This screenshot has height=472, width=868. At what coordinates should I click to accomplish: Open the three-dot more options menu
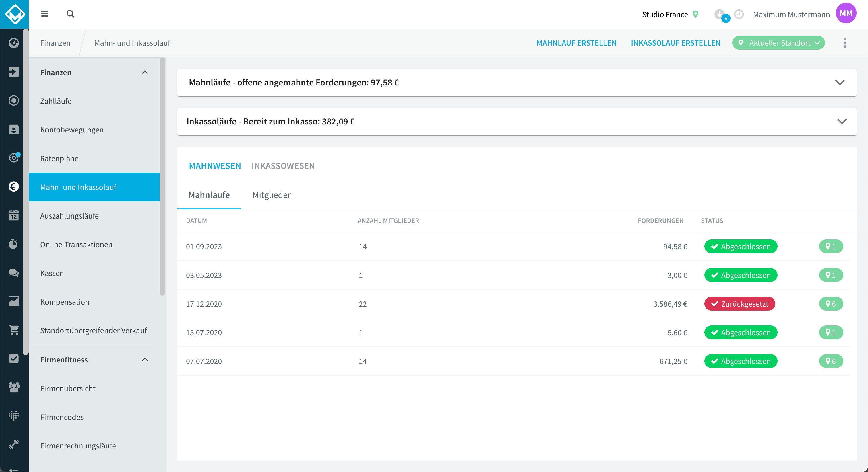(x=845, y=43)
